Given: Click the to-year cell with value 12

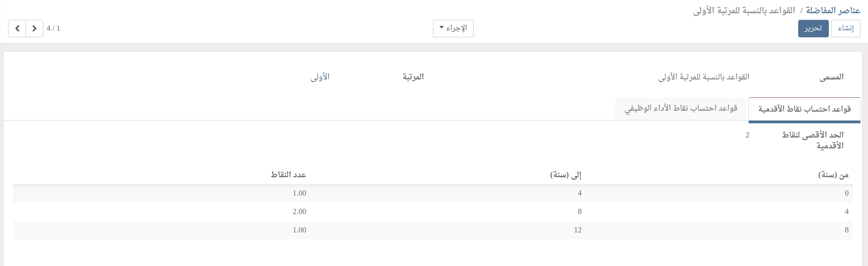Looking at the screenshot, I should click(x=577, y=230).
